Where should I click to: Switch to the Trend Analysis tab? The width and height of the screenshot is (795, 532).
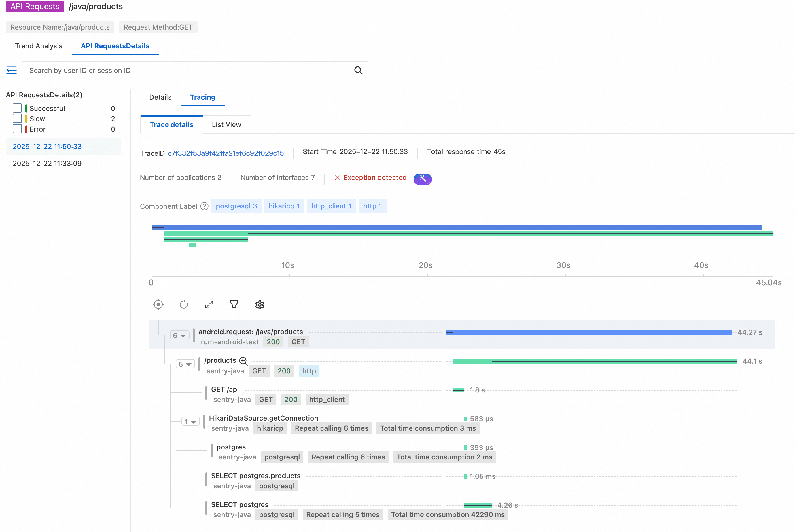coord(39,46)
